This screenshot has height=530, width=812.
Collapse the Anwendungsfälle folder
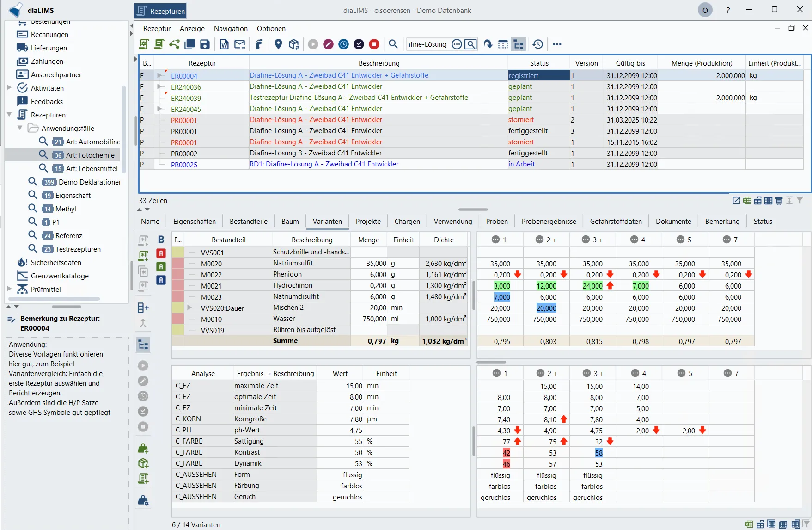(x=20, y=128)
